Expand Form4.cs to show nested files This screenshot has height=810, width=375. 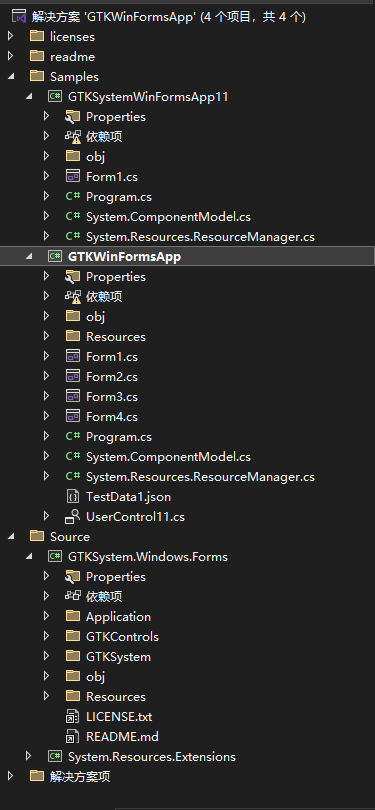46,416
